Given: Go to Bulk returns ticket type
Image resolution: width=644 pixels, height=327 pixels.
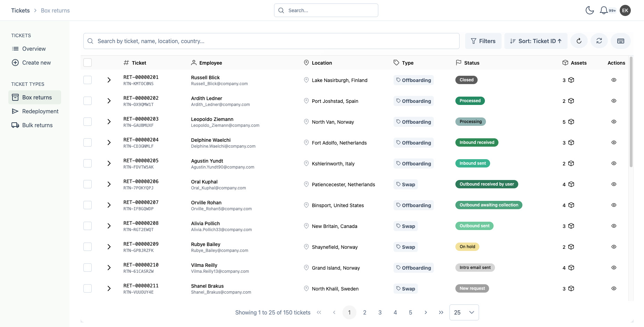Looking at the screenshot, I should tap(37, 125).
